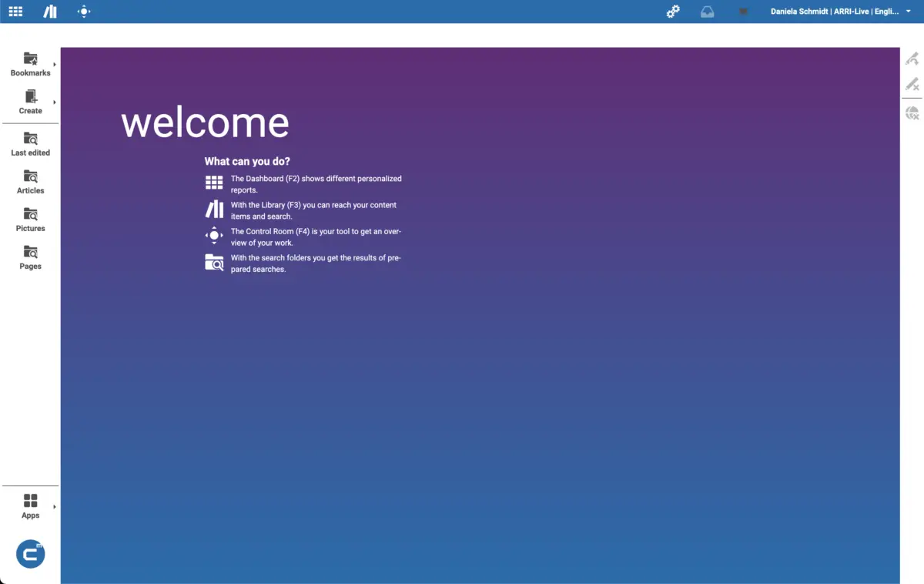Viewport: 924px width, 584px height.
Task: Click the search folder icon in welcome text
Action: [x=214, y=262]
